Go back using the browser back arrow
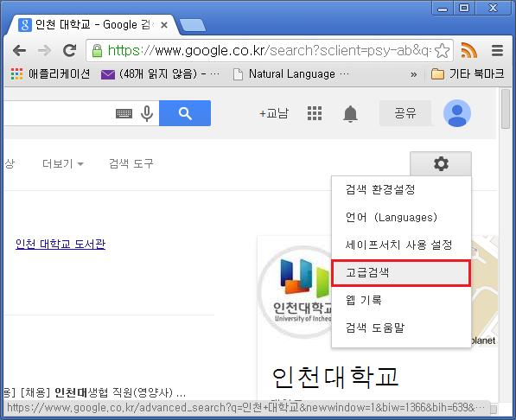Viewport: 516px width, 420px height. [x=19, y=51]
